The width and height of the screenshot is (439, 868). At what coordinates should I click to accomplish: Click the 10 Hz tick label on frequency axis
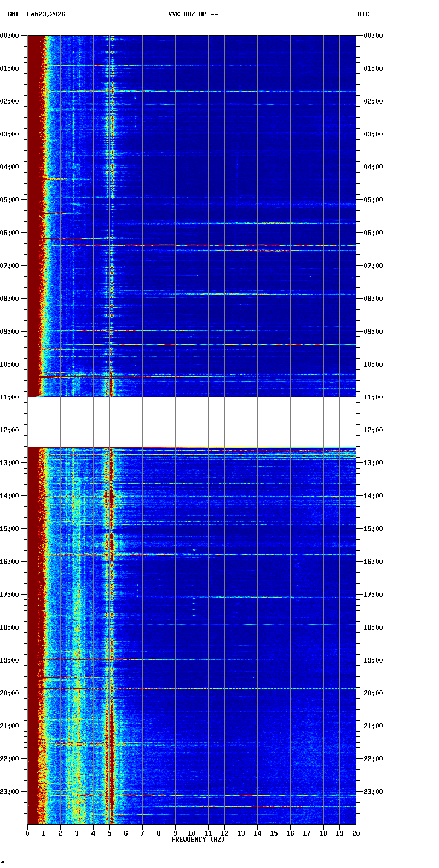[x=192, y=833]
